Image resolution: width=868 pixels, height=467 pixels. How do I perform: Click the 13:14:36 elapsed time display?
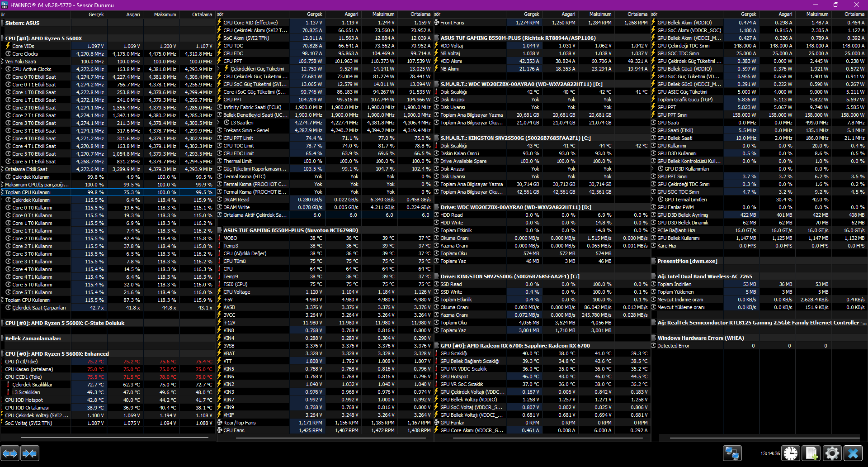[x=770, y=453]
